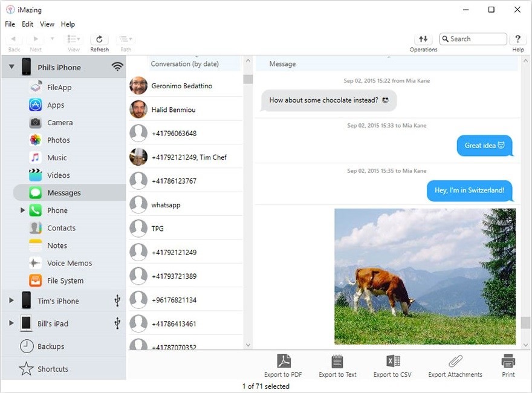The width and height of the screenshot is (532, 393).
Task: Select the Music note icon
Action: click(x=36, y=157)
